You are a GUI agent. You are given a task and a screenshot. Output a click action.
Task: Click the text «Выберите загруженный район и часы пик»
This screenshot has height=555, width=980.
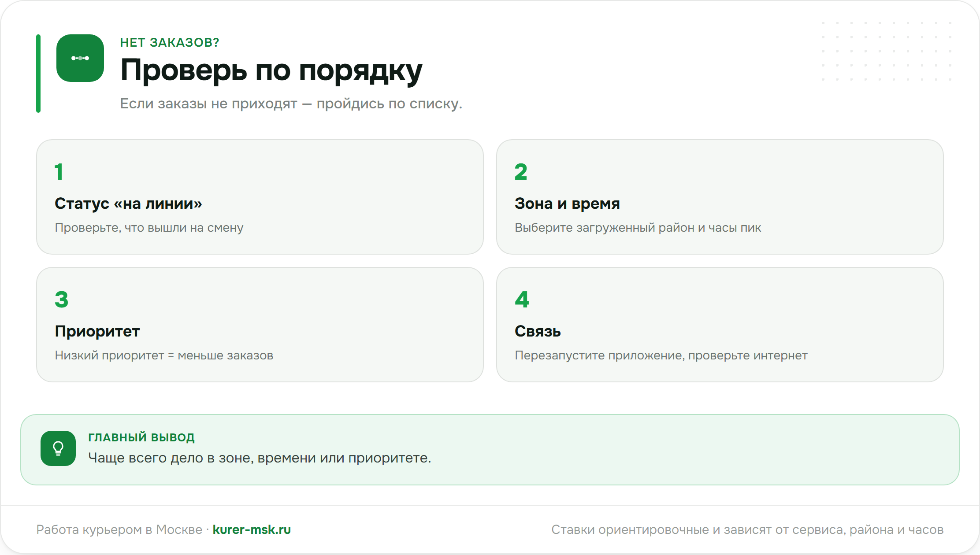(x=638, y=228)
